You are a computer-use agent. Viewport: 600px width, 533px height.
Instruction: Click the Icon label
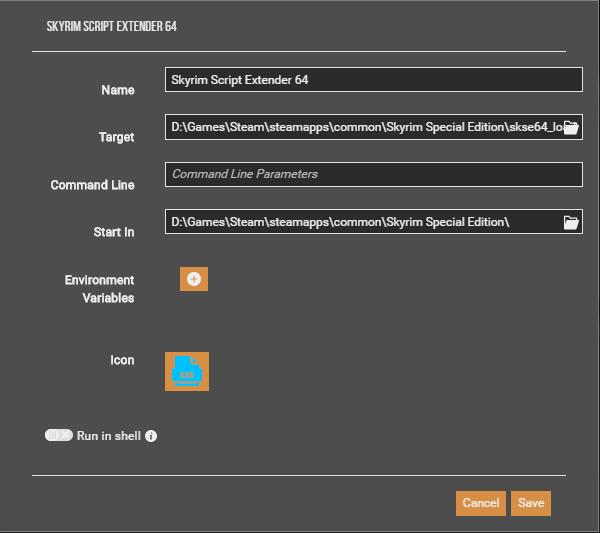(122, 360)
